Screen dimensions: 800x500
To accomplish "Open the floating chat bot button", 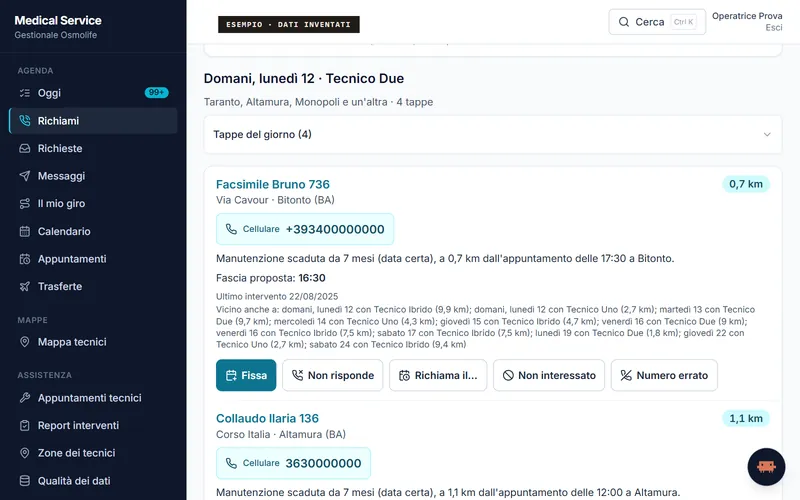I will point(766,467).
